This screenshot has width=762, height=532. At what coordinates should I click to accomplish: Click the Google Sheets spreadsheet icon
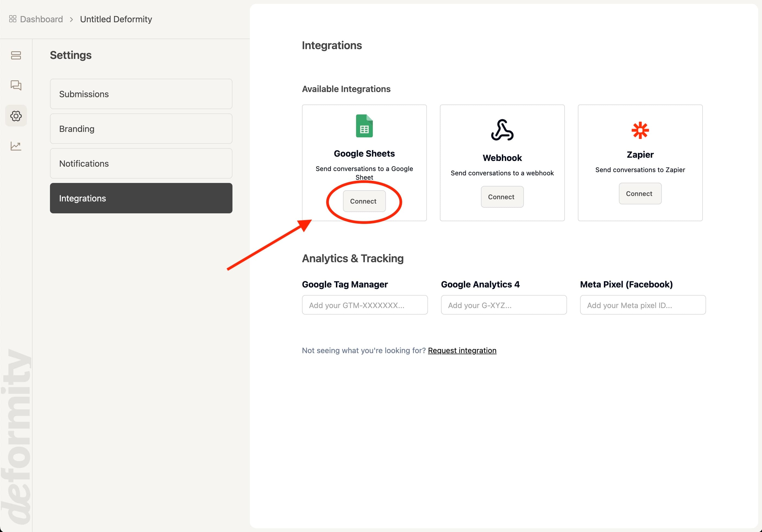tap(364, 126)
